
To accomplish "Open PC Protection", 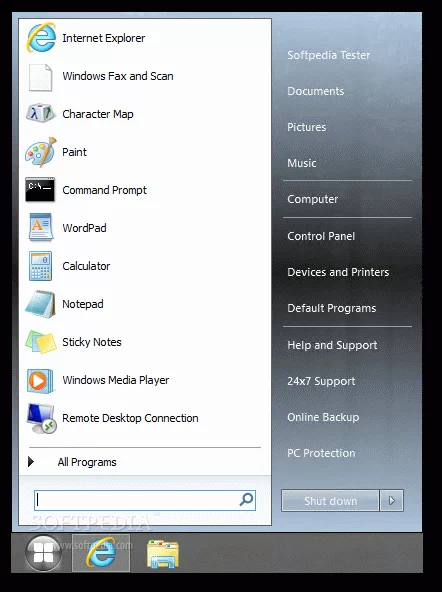I will tap(321, 453).
